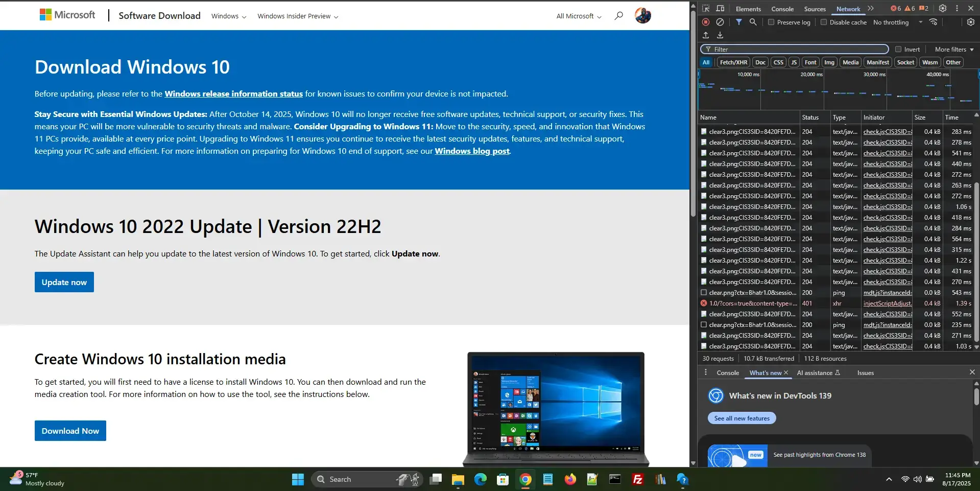Toggle the device toolbar icon
The image size is (980, 491).
point(720,9)
